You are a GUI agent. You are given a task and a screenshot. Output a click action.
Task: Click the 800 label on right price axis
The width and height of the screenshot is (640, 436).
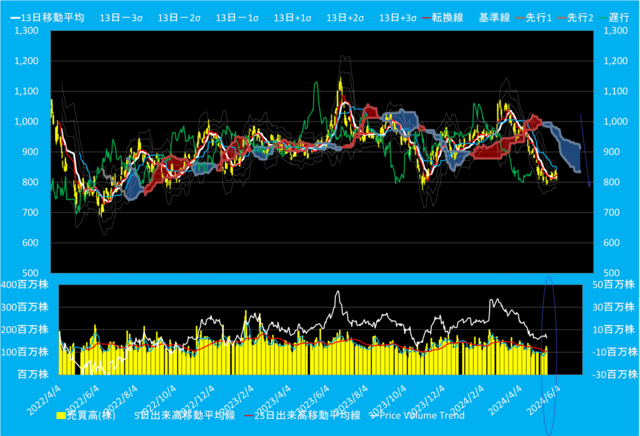click(612, 182)
